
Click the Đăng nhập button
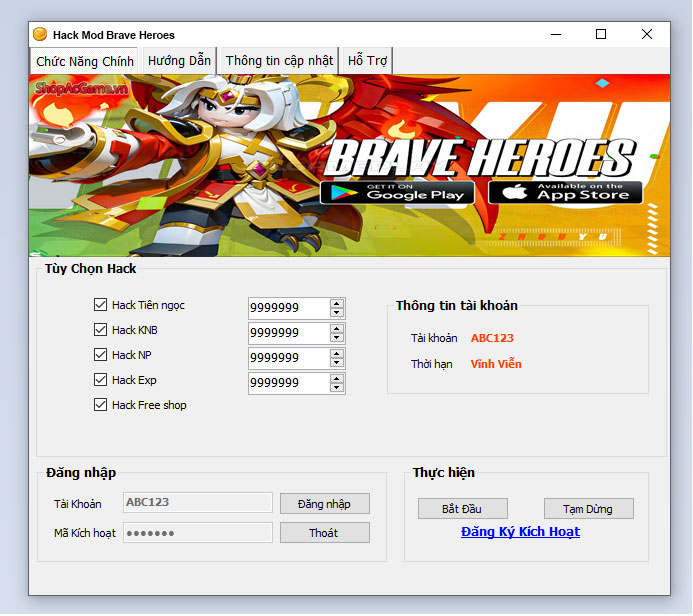[x=325, y=504]
